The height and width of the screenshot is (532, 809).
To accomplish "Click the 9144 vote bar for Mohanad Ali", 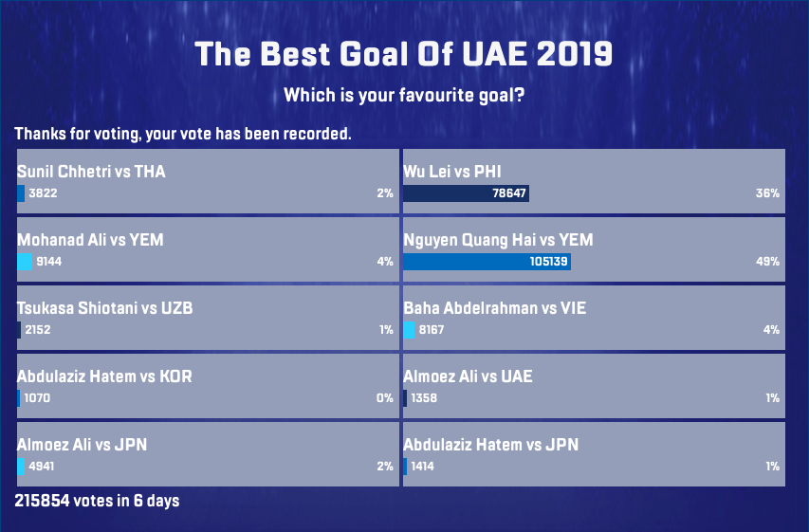I will [x=25, y=262].
